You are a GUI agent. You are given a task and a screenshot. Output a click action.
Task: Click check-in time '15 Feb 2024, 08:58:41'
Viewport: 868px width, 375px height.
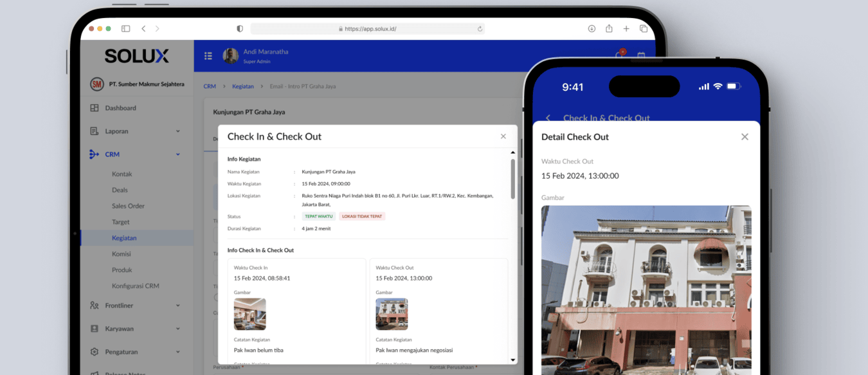coord(262,279)
